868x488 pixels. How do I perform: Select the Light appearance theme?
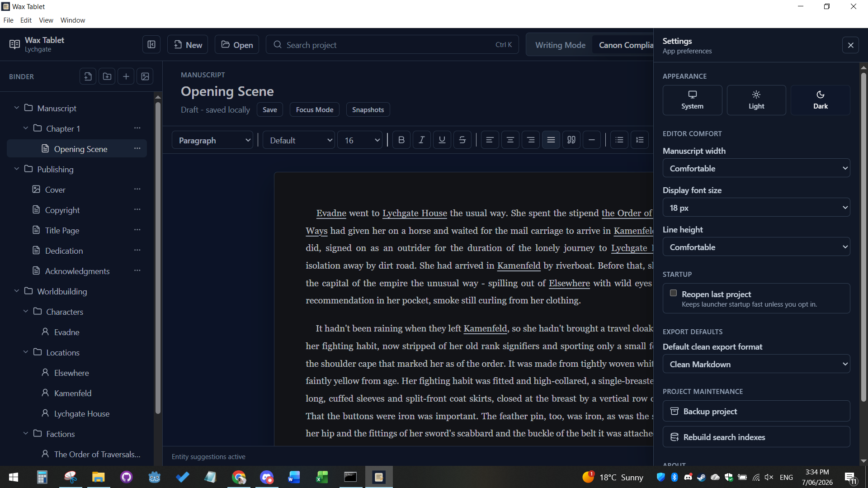(756, 100)
